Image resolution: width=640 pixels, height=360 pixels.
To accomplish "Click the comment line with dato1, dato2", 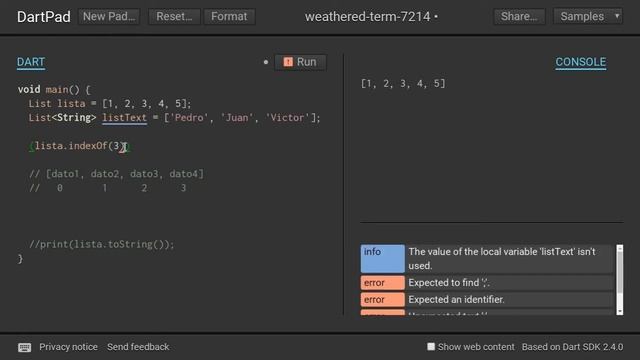I will (x=116, y=174).
